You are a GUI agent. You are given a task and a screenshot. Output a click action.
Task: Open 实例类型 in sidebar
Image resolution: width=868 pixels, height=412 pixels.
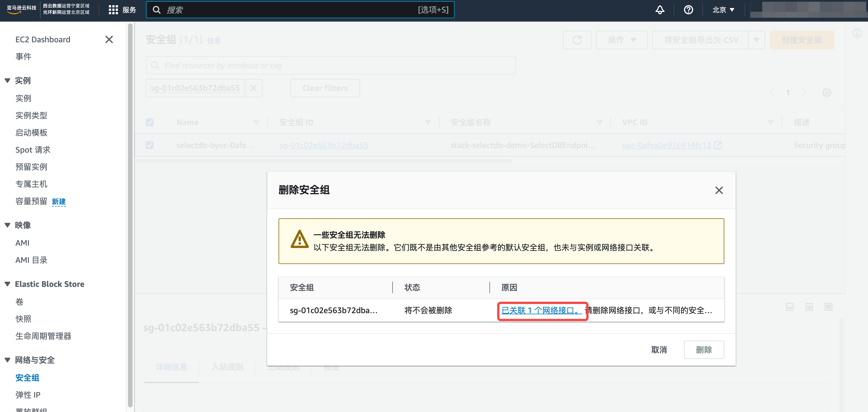tap(31, 115)
